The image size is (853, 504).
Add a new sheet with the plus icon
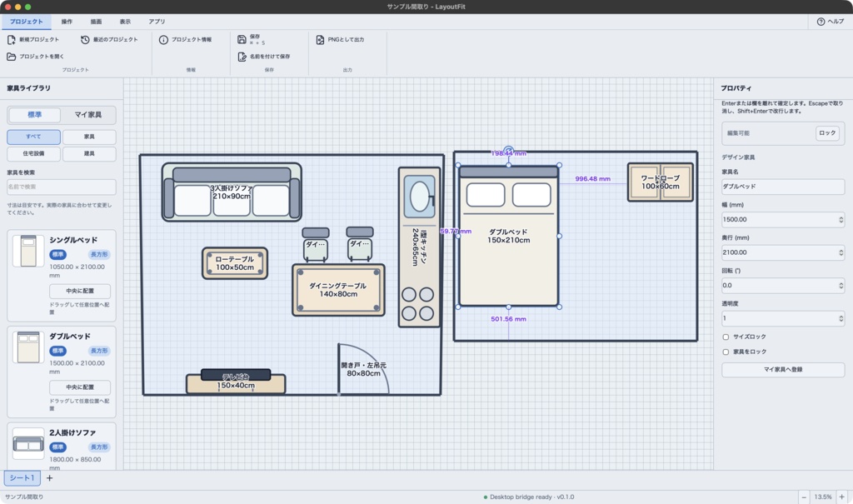[x=49, y=478]
